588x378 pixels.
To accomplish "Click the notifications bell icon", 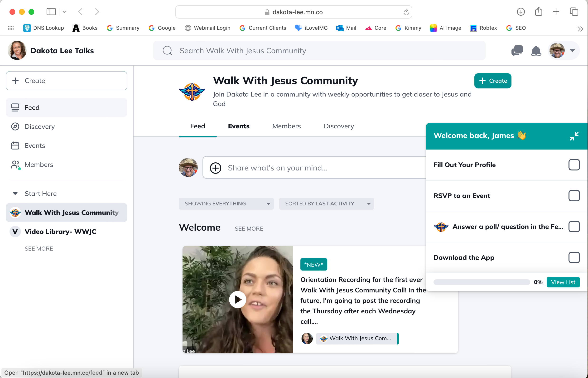I will coord(536,51).
